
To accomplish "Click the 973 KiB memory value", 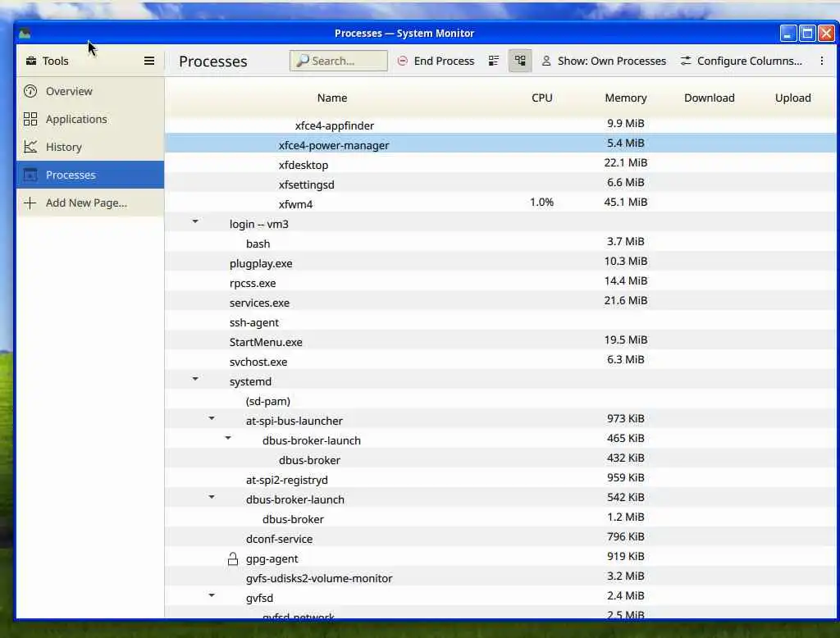I will (x=626, y=419).
